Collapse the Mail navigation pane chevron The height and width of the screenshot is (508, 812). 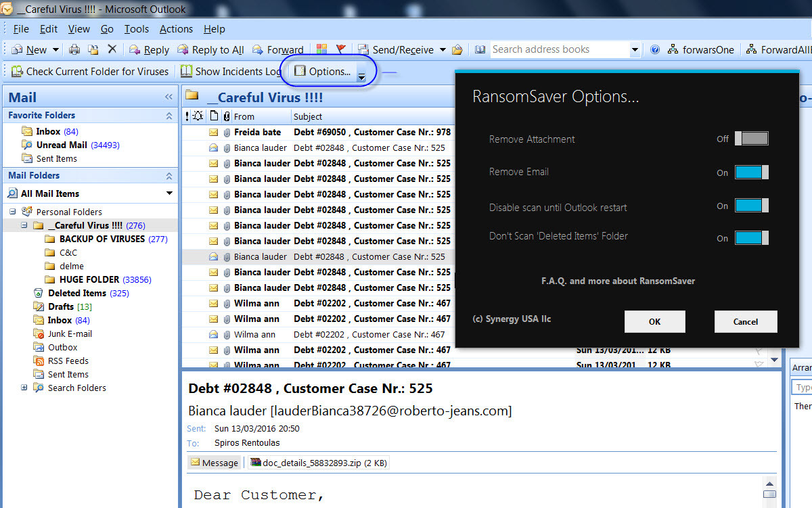pos(168,97)
